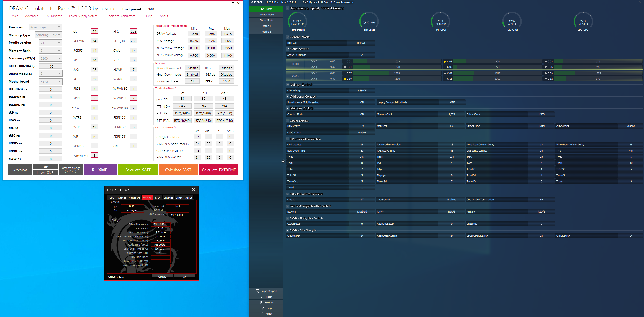Open Settings in the Ryzen Master sidebar
Image resolution: width=644 pixels, height=317 pixels.
(x=266, y=302)
